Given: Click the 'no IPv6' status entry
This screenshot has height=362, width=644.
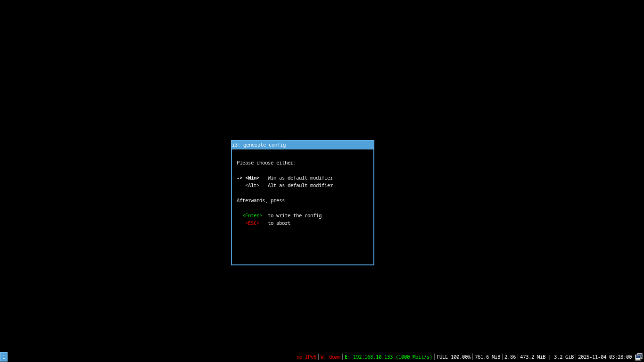Looking at the screenshot, I should [x=306, y=357].
